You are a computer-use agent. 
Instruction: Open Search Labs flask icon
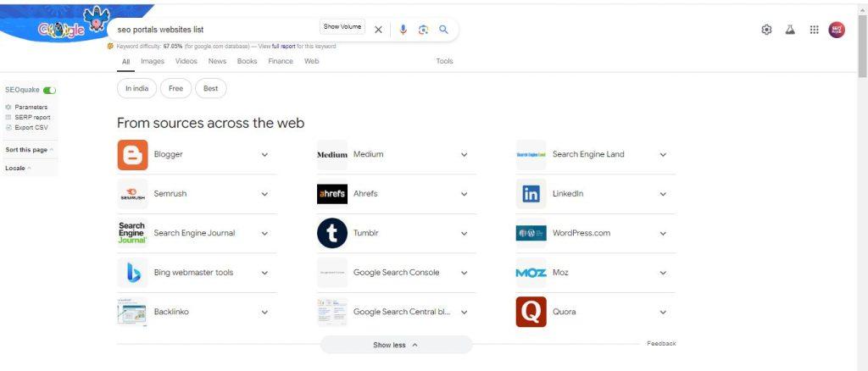pos(790,30)
